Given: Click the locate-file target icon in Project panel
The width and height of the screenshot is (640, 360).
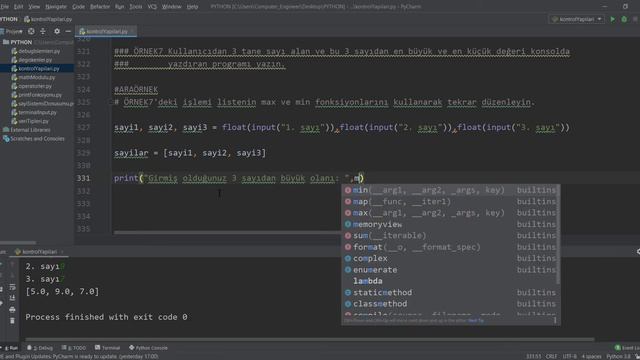Looking at the screenshot, I should (31, 31).
